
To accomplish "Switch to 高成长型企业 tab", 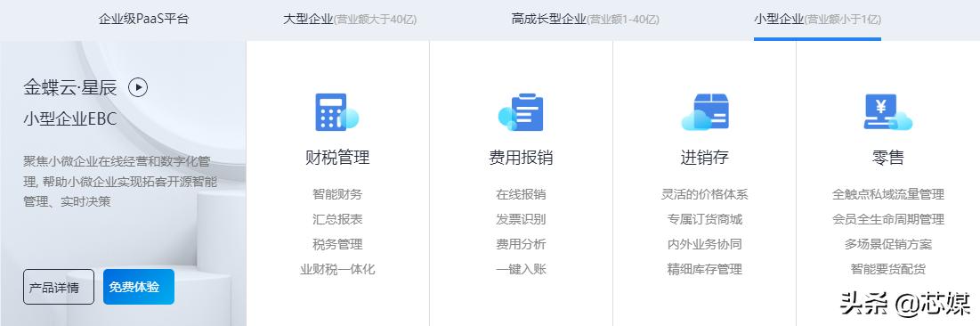I will tap(585, 19).
